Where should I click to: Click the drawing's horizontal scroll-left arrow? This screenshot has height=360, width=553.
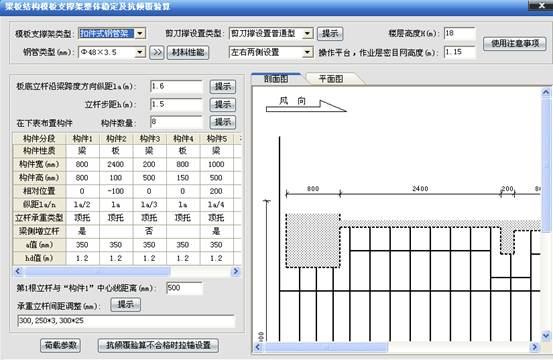(258, 347)
